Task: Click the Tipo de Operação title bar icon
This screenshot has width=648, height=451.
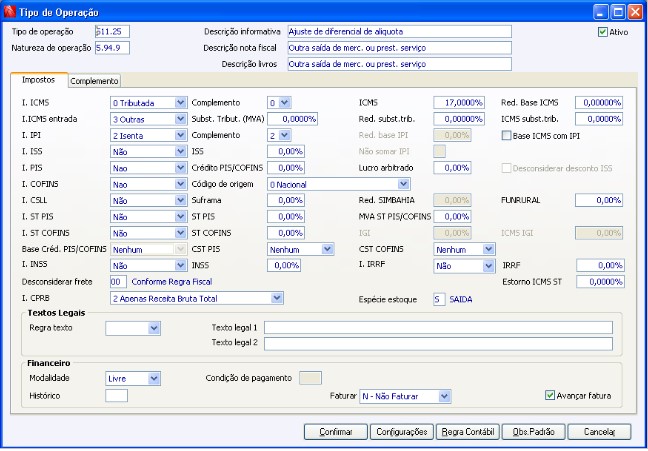Action: point(10,10)
